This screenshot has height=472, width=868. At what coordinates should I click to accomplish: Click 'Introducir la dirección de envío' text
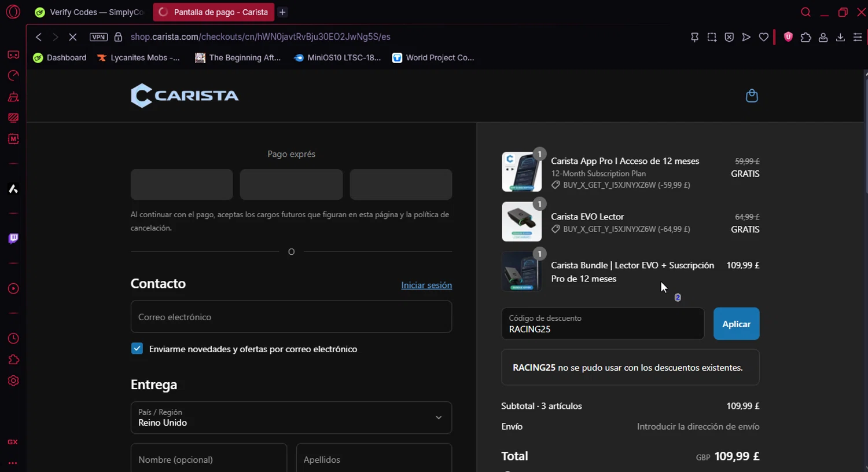pos(698,426)
